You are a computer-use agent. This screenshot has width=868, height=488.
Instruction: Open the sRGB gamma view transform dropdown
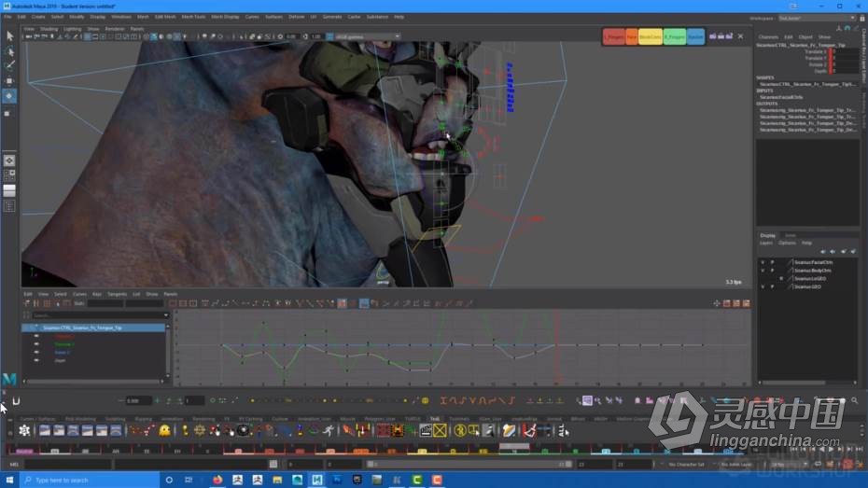368,36
